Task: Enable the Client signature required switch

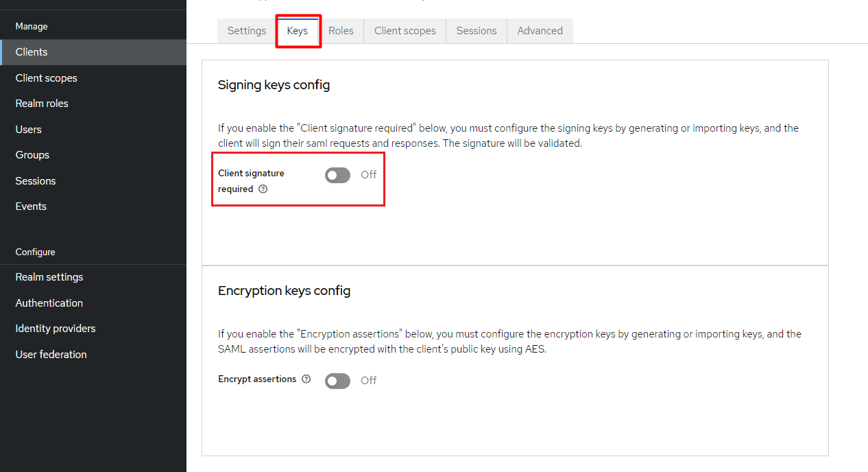Action: click(x=337, y=176)
